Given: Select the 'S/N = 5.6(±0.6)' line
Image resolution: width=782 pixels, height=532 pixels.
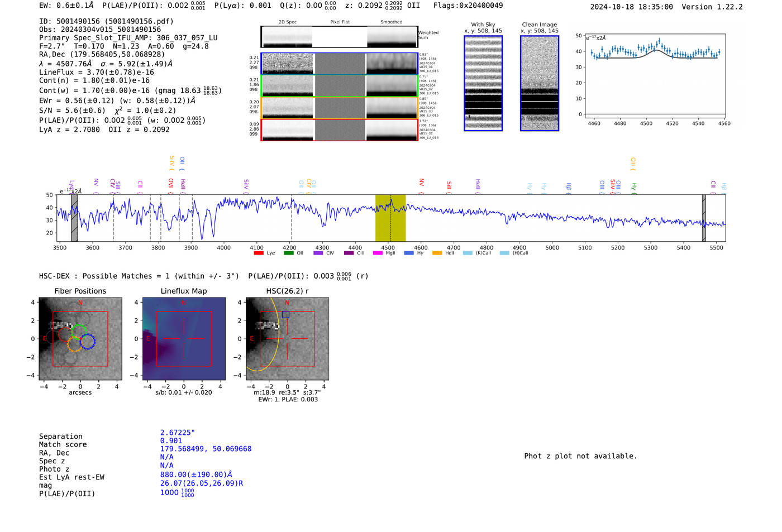Looking at the screenshot, I should pyautogui.click(x=72, y=111).
